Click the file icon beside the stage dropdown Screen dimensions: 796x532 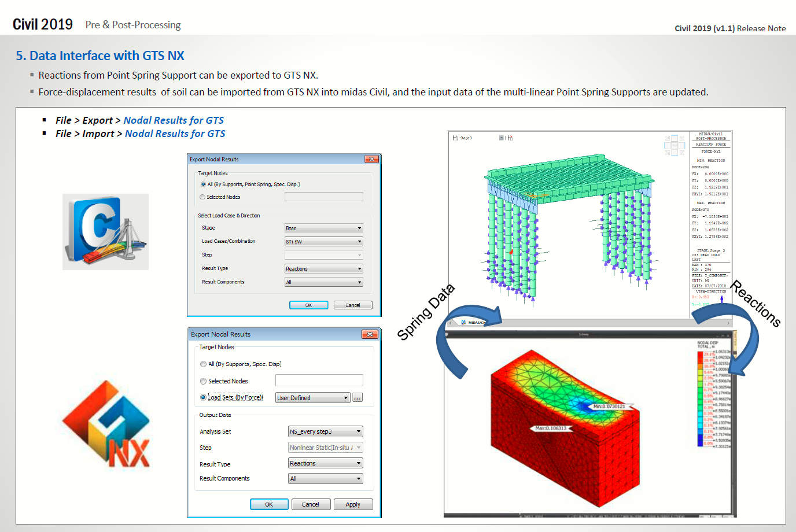point(510,138)
